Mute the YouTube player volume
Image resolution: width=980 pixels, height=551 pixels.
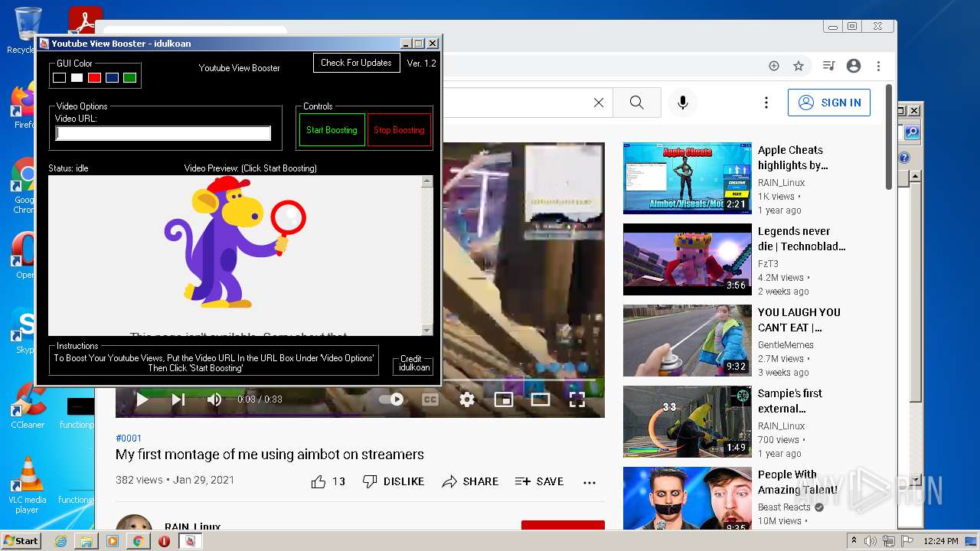tap(214, 399)
